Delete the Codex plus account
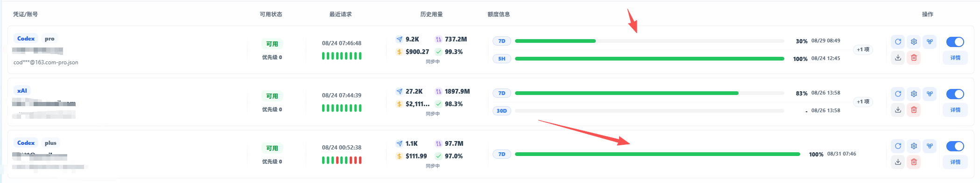The height and width of the screenshot is (183, 980). click(x=914, y=162)
